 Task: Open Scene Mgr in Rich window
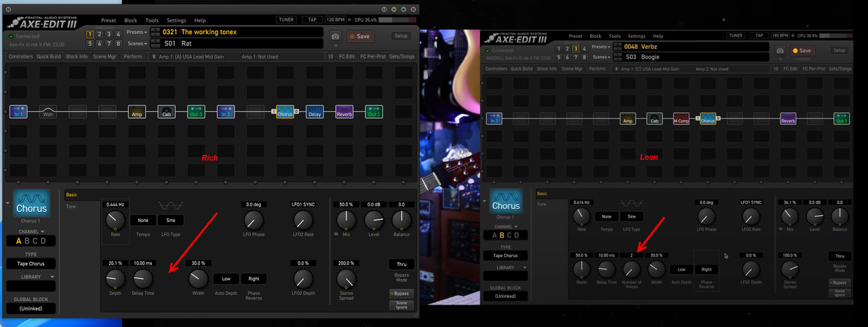click(104, 57)
